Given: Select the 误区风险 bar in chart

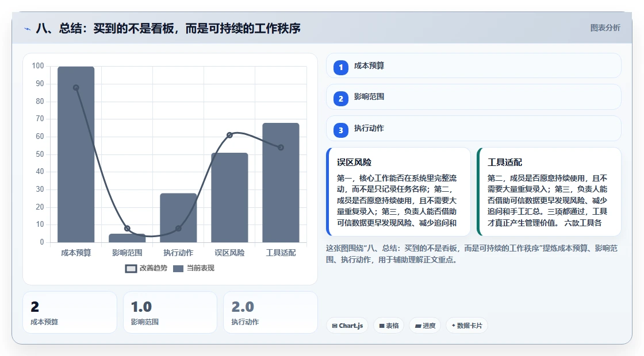Looking at the screenshot, I should pos(229,198).
